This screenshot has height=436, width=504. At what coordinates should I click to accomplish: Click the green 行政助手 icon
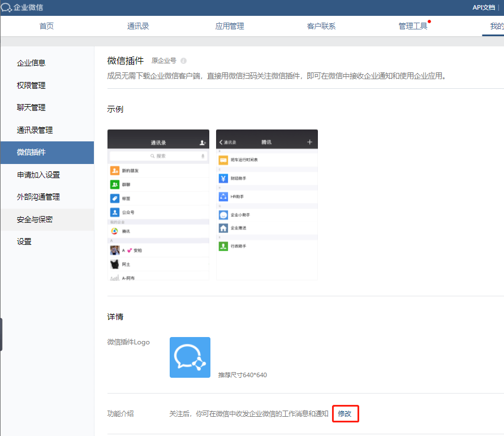[x=223, y=246]
